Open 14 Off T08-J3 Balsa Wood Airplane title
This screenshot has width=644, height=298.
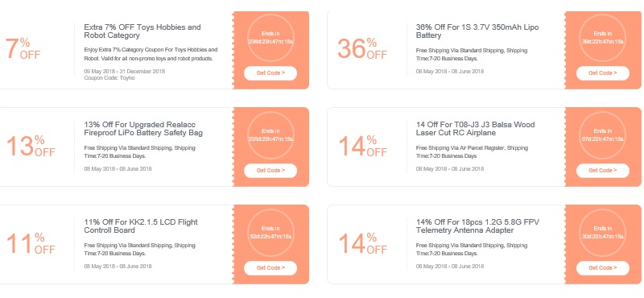475,129
